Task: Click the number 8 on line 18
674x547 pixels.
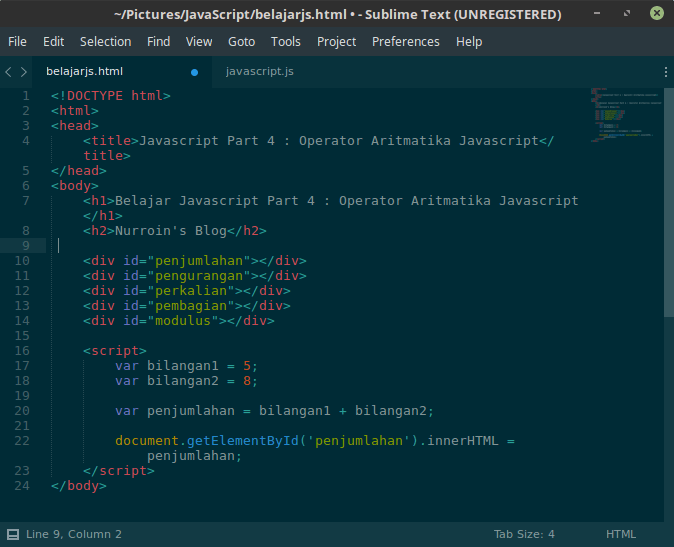Action: tap(247, 381)
